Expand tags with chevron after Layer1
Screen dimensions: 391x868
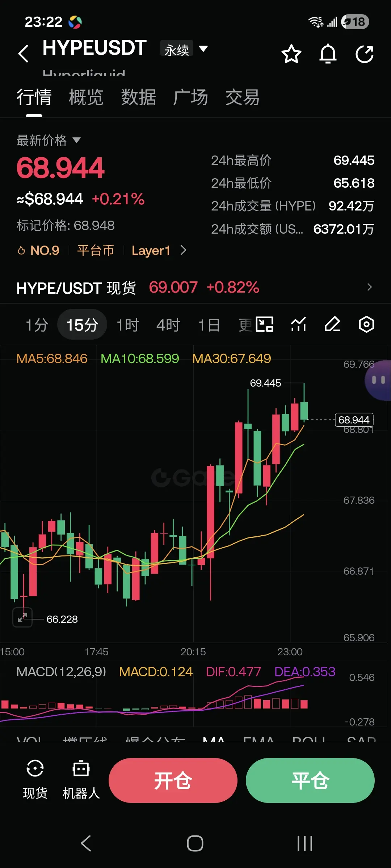click(x=184, y=250)
